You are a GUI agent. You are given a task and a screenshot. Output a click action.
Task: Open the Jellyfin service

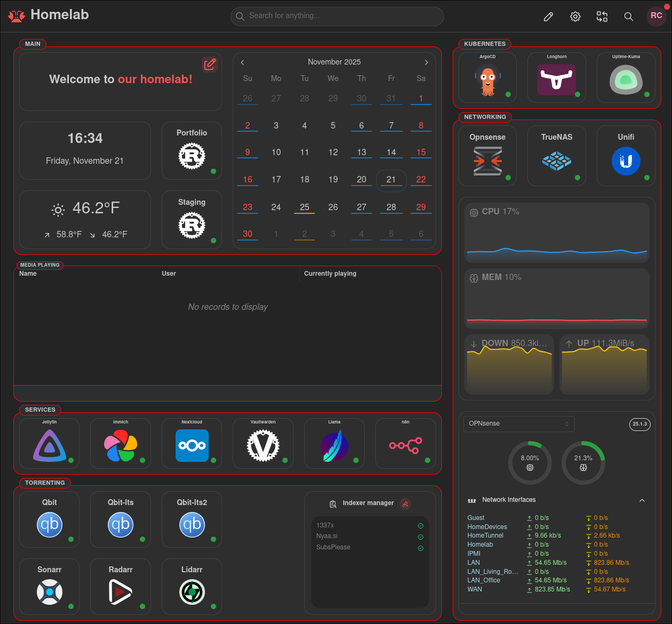click(49, 444)
